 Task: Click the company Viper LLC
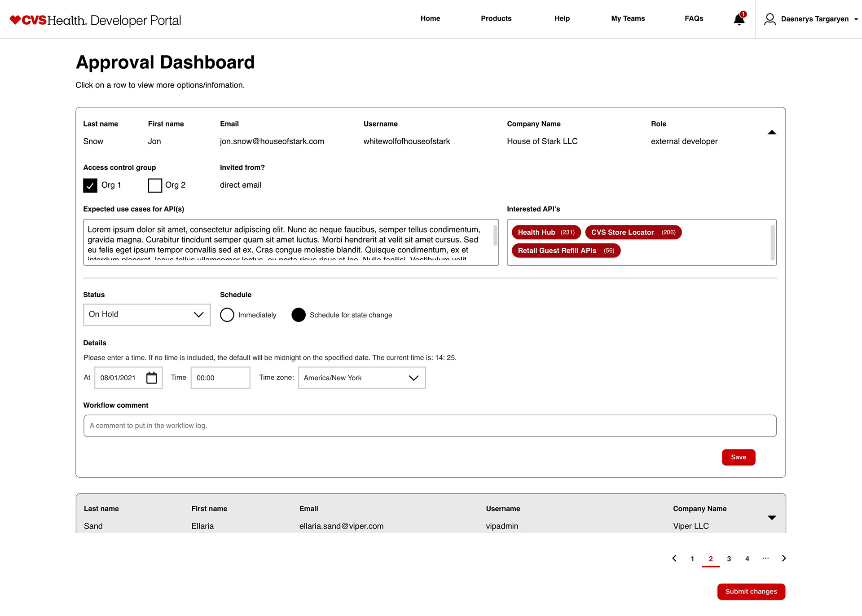click(691, 526)
